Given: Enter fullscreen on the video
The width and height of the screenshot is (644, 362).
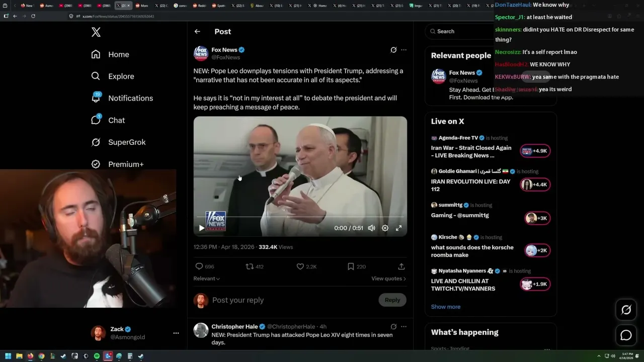Looking at the screenshot, I should point(398,228).
